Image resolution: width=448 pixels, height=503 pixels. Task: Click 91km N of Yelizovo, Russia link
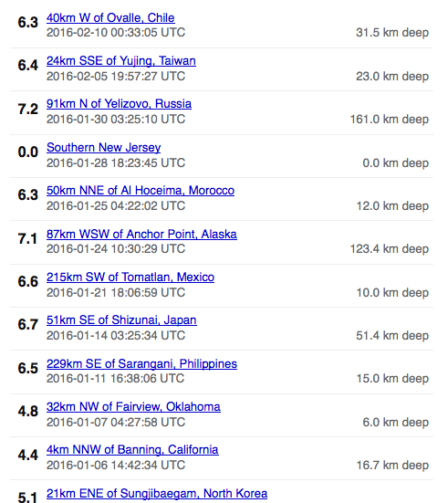click(119, 104)
